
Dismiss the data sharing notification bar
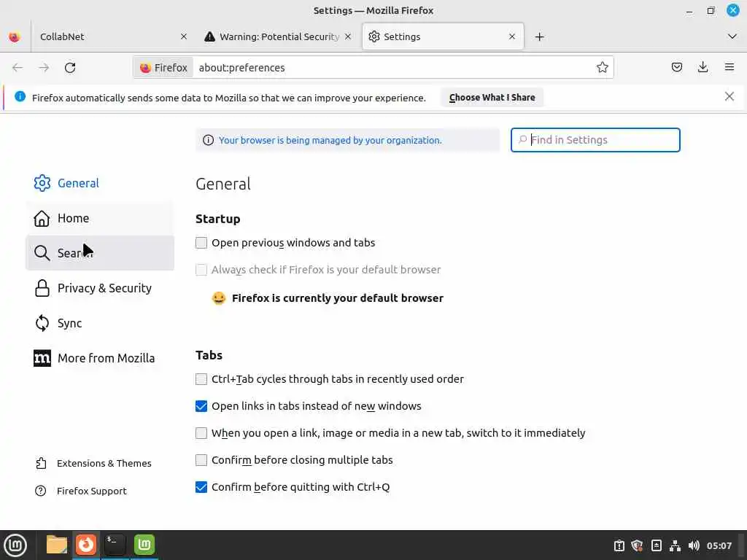pos(729,97)
